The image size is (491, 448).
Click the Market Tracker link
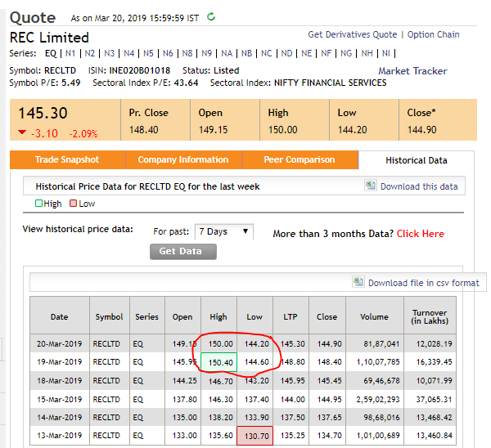412,71
